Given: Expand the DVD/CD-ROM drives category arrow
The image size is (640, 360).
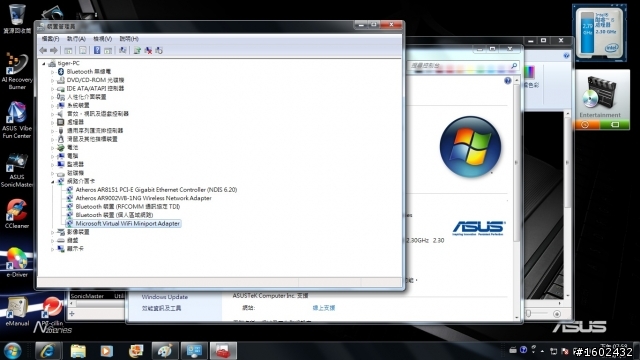Looking at the screenshot, I should (x=52, y=80).
